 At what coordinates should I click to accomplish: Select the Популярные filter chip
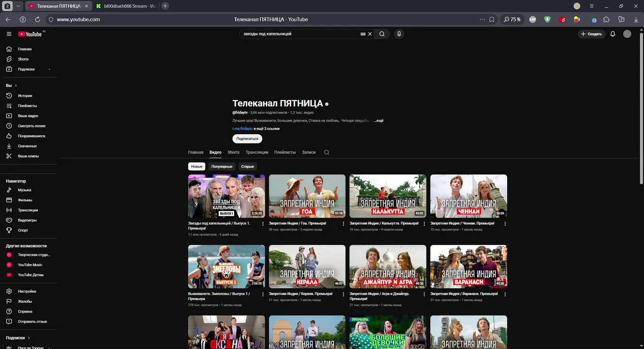(222, 166)
